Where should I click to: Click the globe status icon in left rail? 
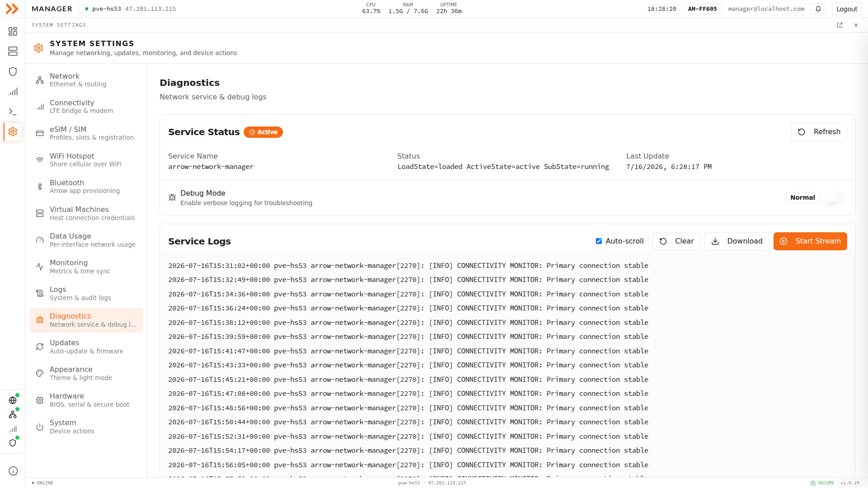coord(13,400)
